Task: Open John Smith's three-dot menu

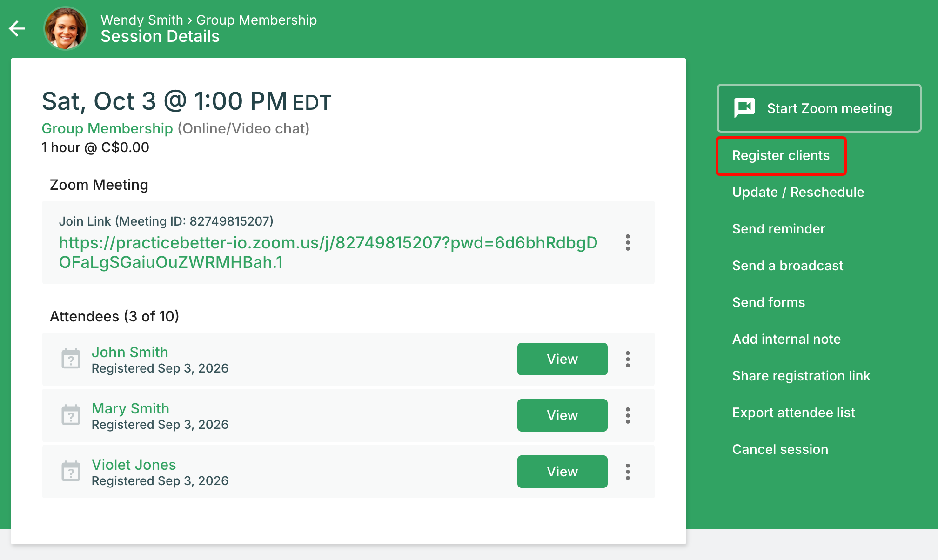Action: [628, 359]
